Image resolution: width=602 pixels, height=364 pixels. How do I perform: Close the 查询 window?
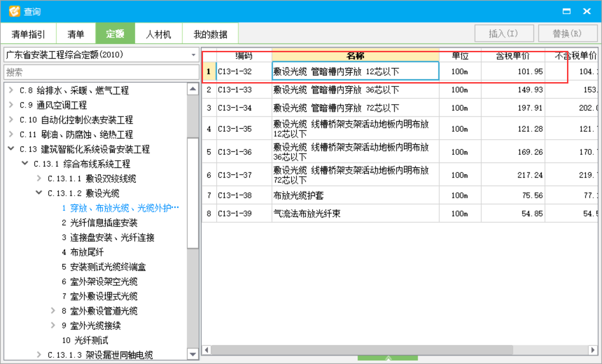point(587,11)
